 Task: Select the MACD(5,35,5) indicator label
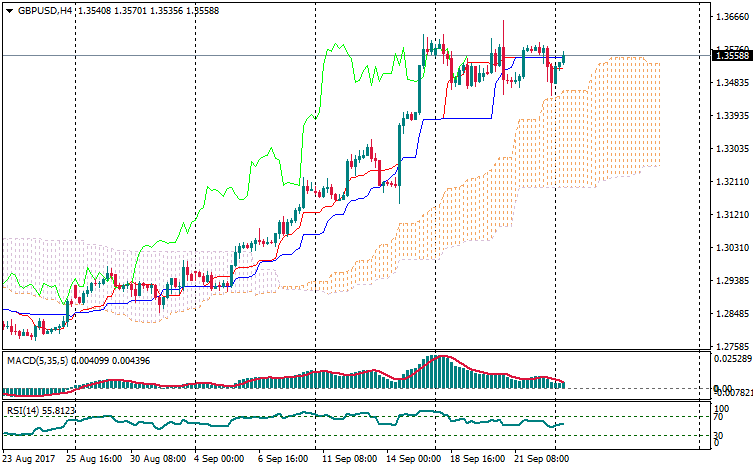(36, 359)
